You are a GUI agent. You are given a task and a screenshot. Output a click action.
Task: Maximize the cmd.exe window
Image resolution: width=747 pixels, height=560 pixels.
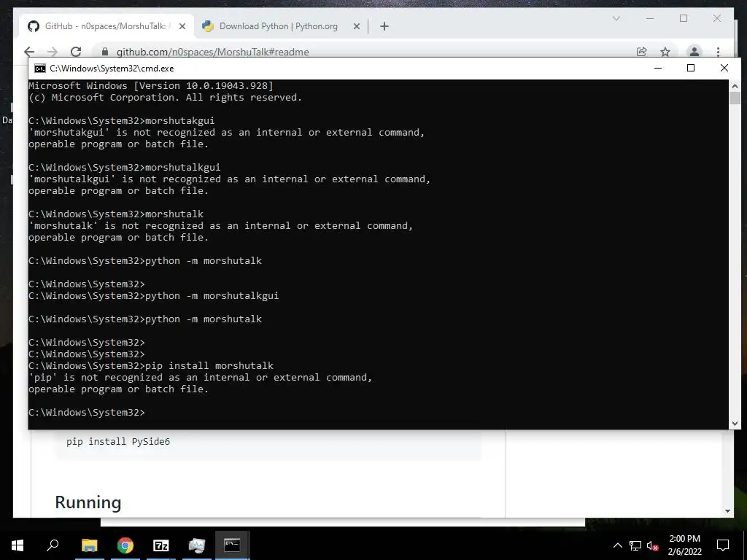[x=691, y=68]
